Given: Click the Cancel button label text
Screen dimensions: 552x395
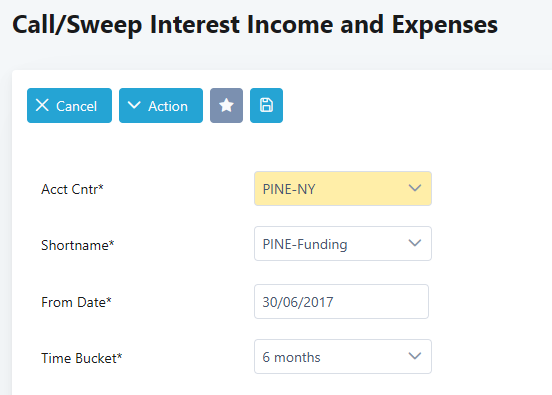Looking at the screenshot, I should (76, 106).
